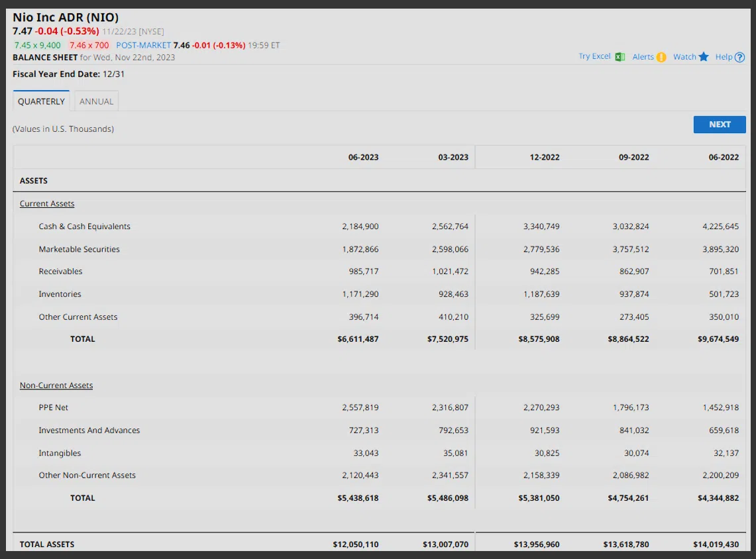Screen dimensions: 756x559
Task: Click the Watch link text
Action: (x=684, y=57)
